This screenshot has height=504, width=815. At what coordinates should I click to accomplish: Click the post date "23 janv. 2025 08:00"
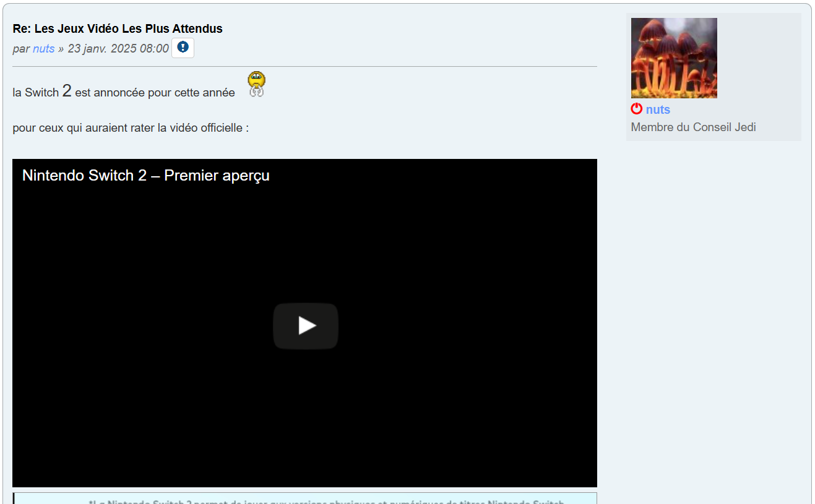[118, 48]
